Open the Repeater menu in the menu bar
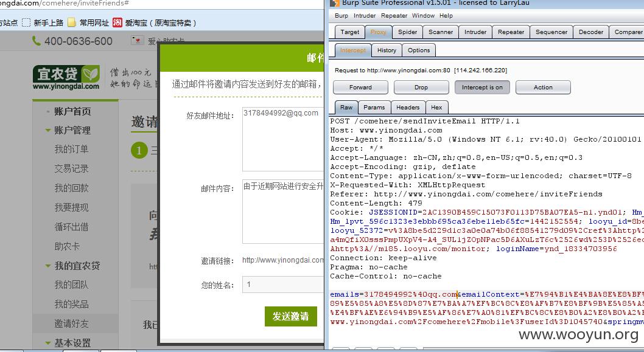This screenshot has width=644, height=352. [394, 16]
